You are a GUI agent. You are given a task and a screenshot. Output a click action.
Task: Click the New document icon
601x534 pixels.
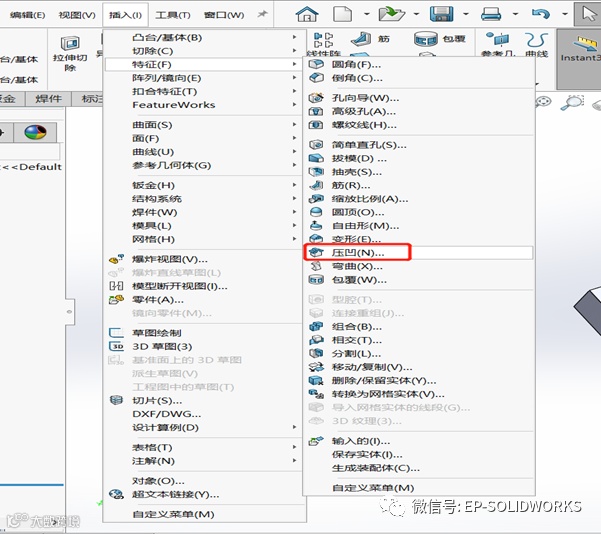(x=342, y=14)
